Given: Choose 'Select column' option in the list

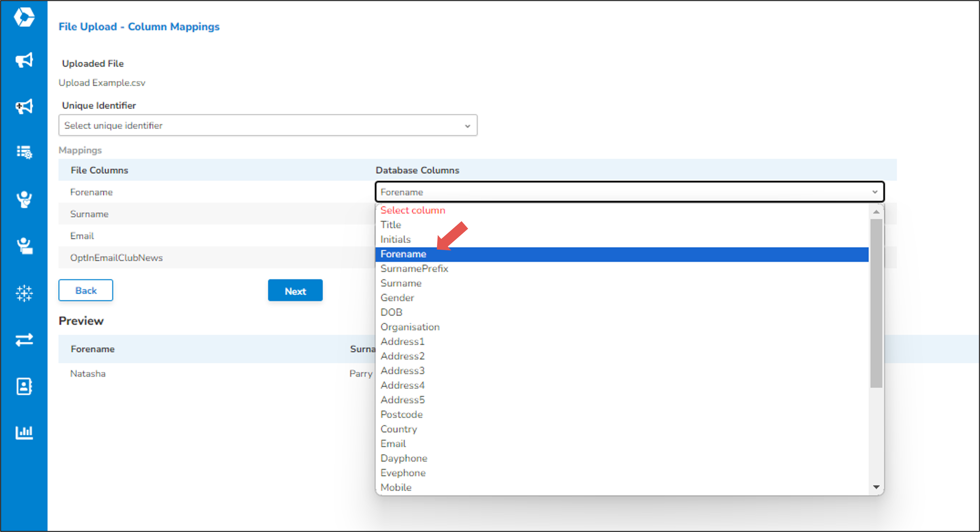Looking at the screenshot, I should (622, 210).
